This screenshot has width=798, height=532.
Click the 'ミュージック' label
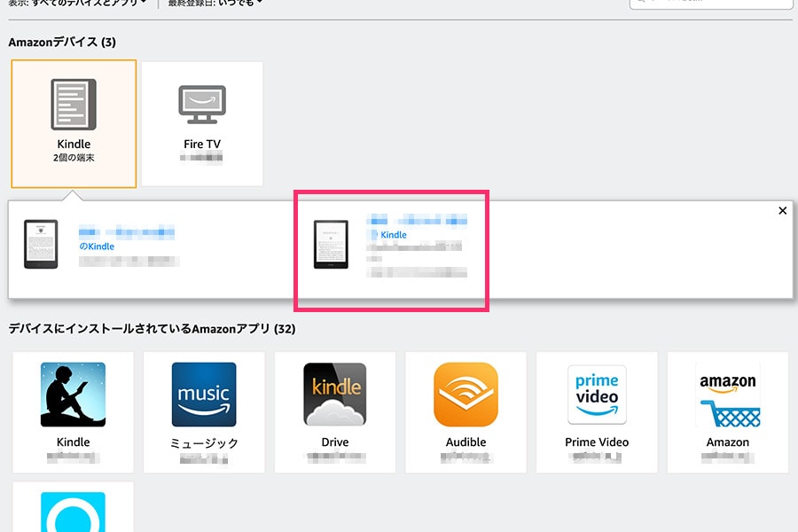(x=204, y=443)
